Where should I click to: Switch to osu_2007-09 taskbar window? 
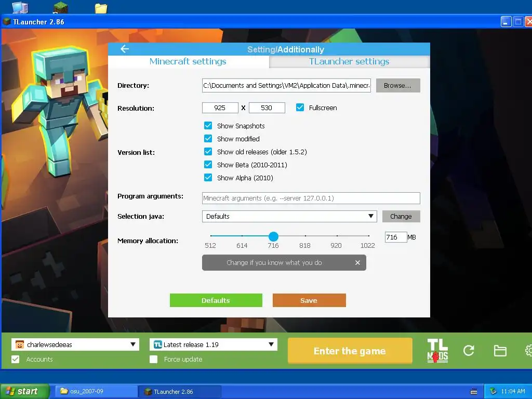tap(96, 392)
